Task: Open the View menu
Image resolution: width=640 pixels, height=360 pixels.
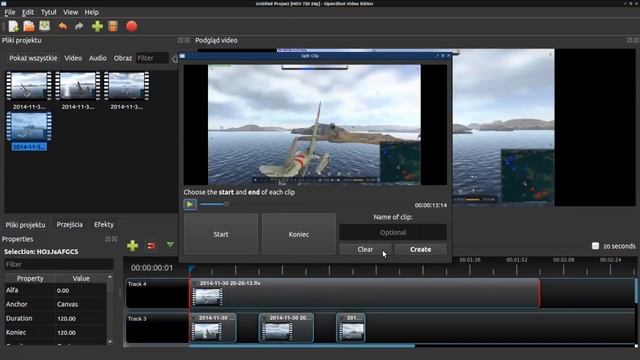Action: click(70, 12)
